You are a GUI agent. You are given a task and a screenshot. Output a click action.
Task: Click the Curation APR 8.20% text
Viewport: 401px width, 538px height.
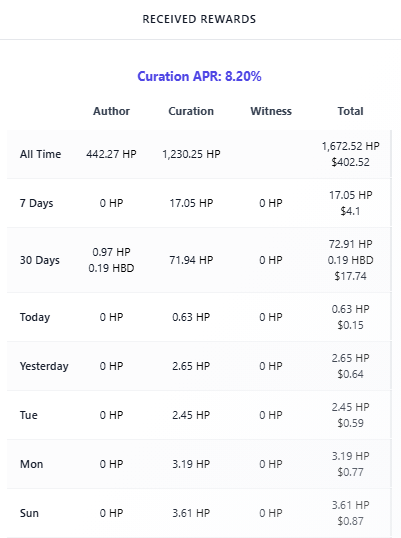tap(199, 76)
